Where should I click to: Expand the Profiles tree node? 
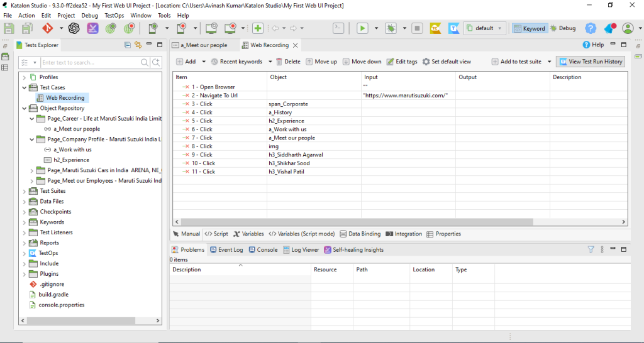[25, 77]
